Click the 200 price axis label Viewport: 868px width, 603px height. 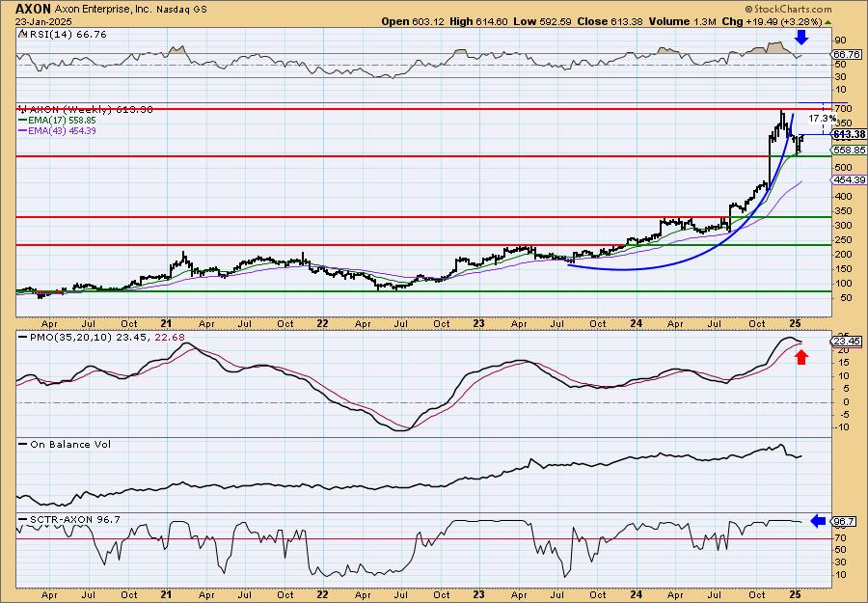pos(843,255)
